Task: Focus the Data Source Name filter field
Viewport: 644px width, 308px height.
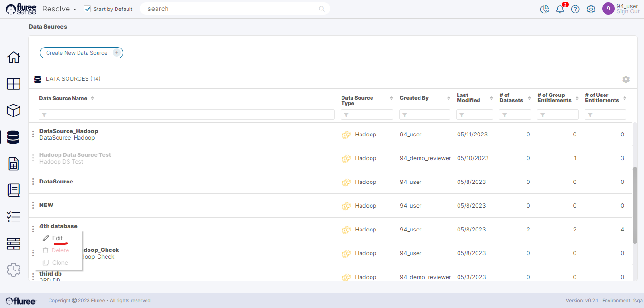Action: (186, 115)
